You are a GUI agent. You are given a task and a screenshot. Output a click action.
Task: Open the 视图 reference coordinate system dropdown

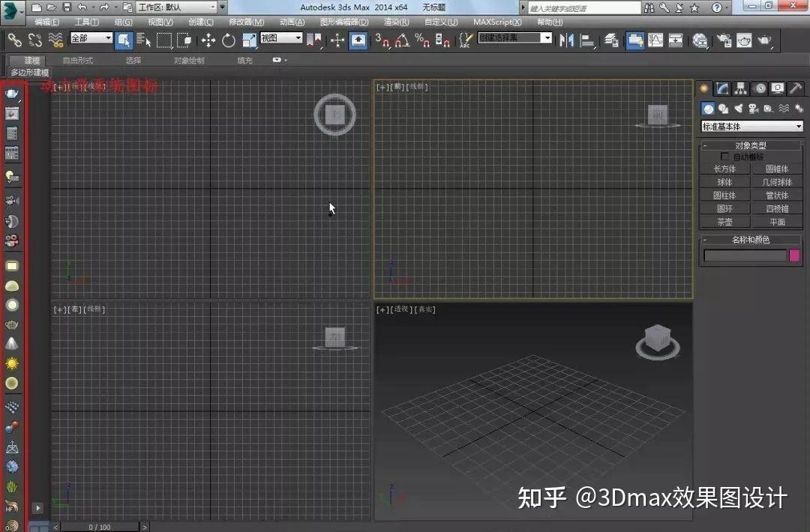coord(281,37)
